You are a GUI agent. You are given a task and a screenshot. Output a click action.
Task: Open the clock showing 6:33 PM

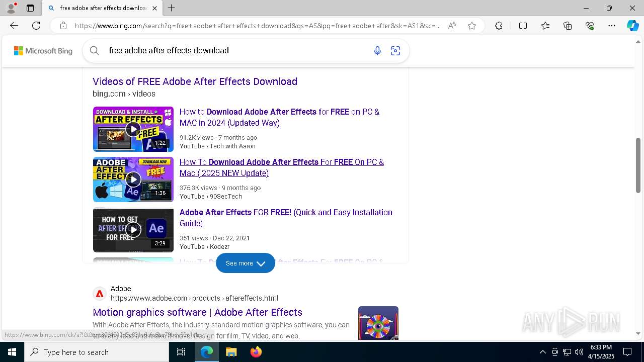point(601,352)
